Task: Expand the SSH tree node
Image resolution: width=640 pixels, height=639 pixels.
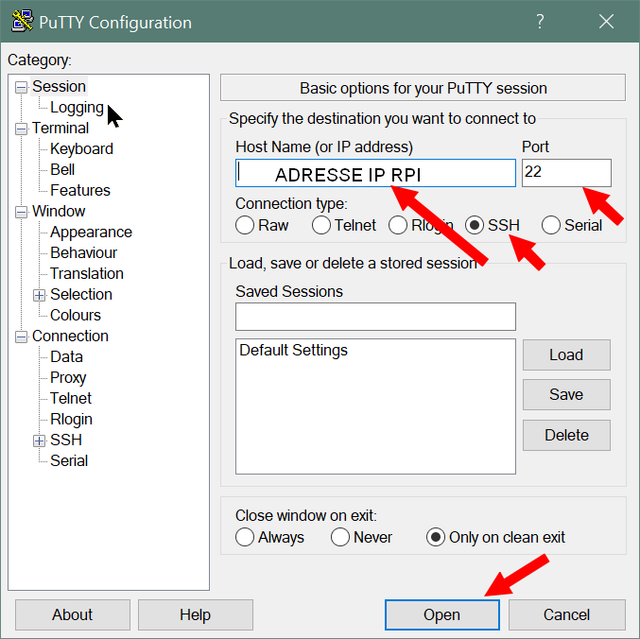Action: 39,441
